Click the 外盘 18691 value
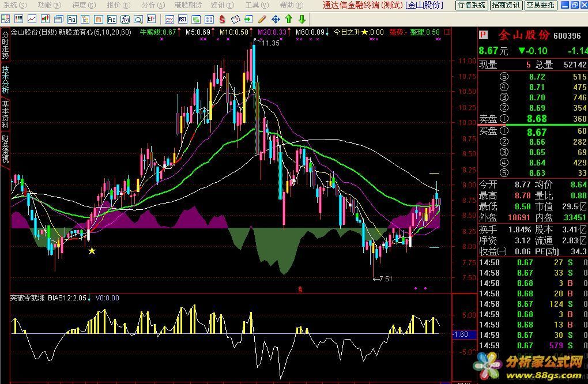588x384 pixels. point(519,217)
